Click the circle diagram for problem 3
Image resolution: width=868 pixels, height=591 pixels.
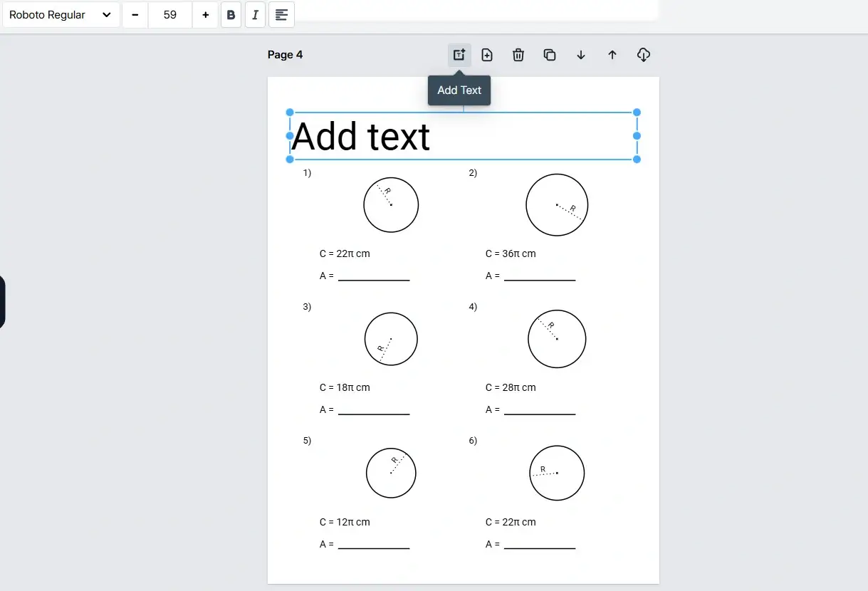tap(391, 339)
